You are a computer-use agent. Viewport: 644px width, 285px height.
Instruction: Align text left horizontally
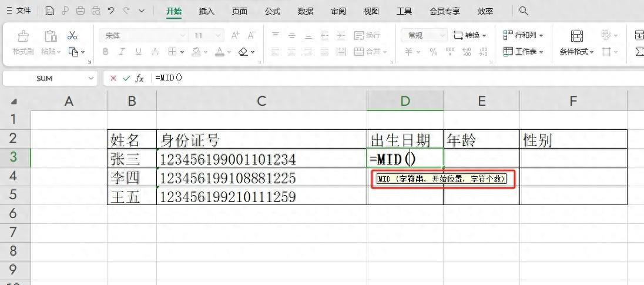(x=275, y=52)
